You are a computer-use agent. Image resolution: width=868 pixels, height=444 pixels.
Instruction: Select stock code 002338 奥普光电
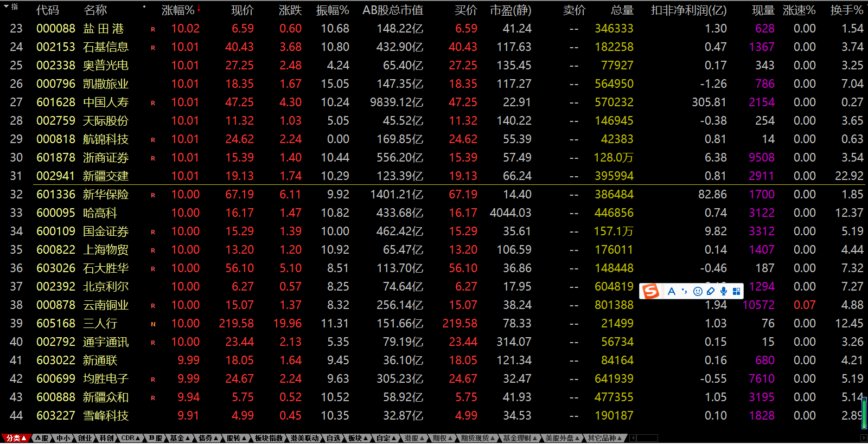click(x=56, y=66)
